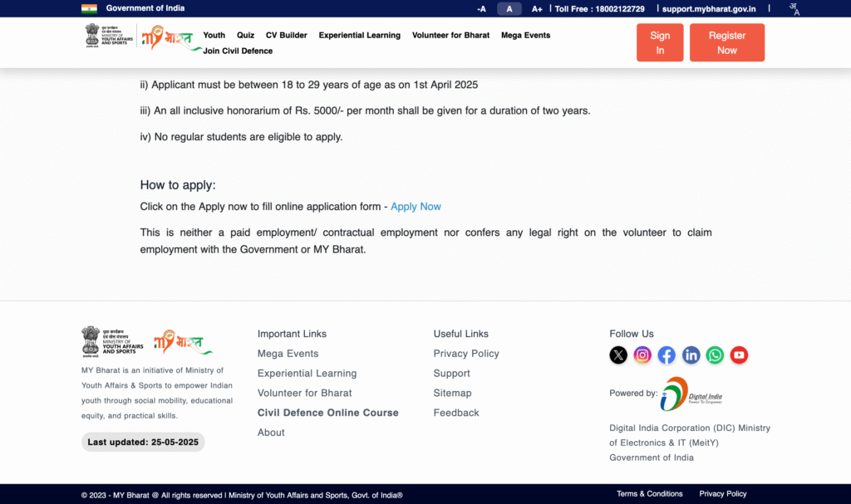
Task: Open the Support footer link
Action: 451,374
